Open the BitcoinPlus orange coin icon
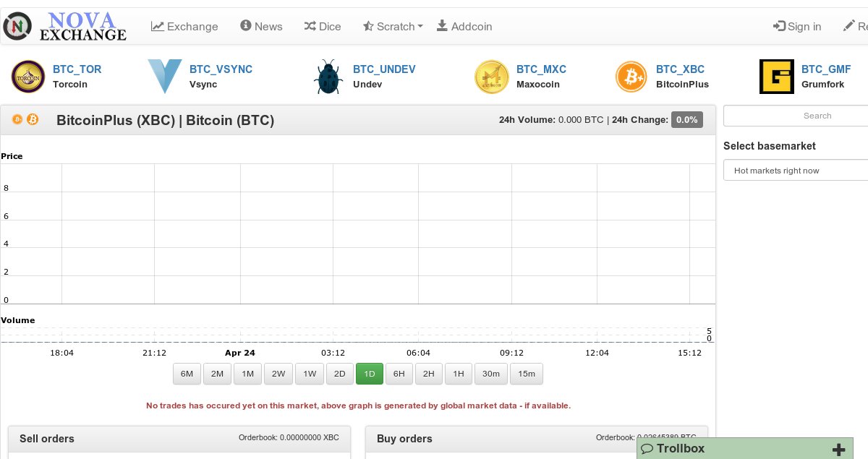Viewport: 868px width, 459px height. click(631, 77)
